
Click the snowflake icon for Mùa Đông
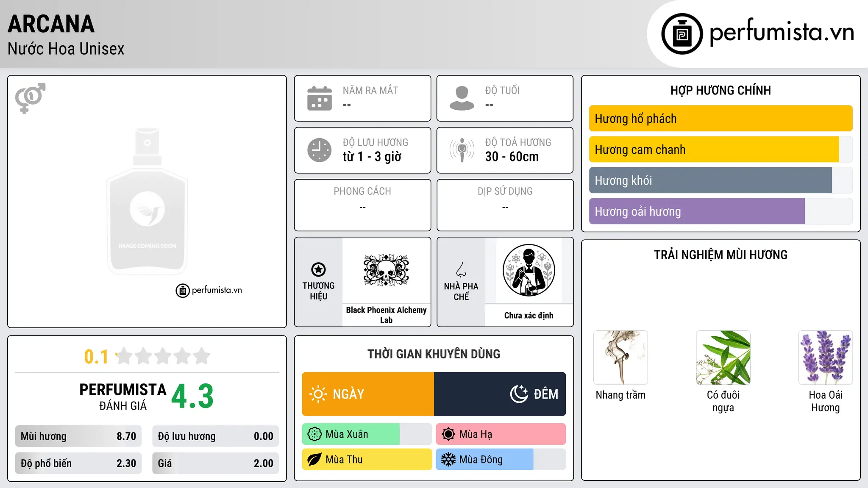pyautogui.click(x=448, y=460)
